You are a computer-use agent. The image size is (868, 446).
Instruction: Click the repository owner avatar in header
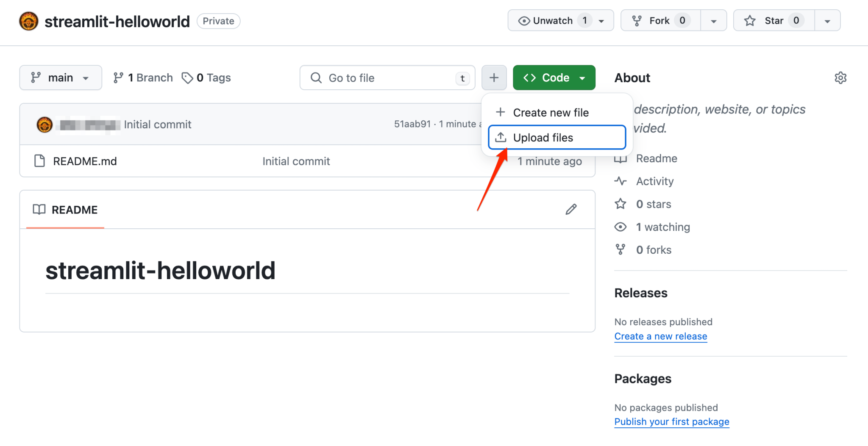click(x=29, y=21)
